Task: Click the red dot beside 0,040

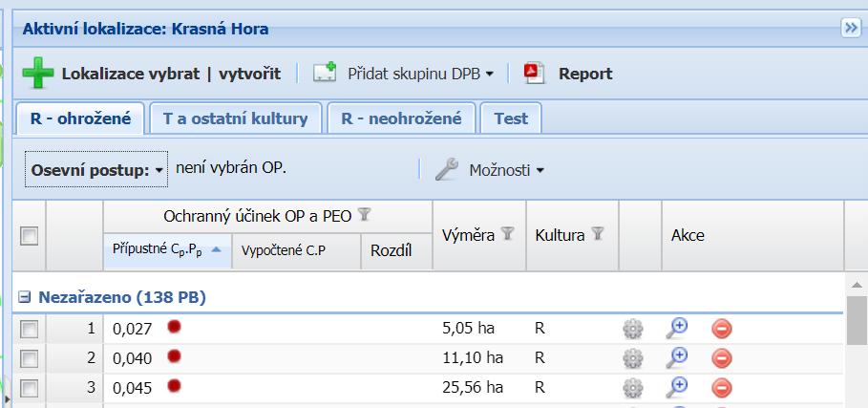Action: pyautogui.click(x=175, y=356)
